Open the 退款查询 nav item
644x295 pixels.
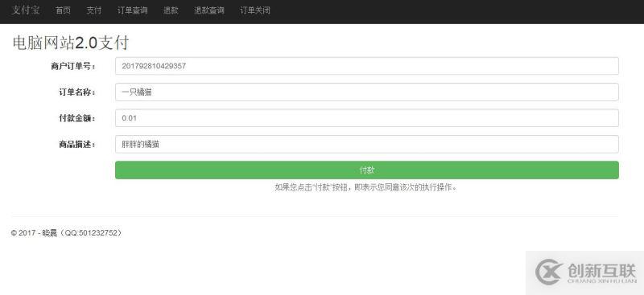[x=209, y=10]
